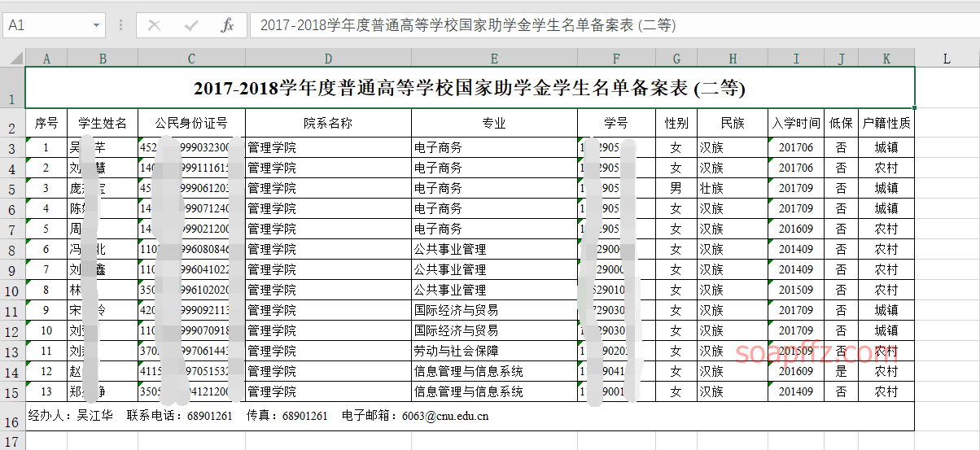Click 公共事业管理 cell in row 10

tap(494, 291)
